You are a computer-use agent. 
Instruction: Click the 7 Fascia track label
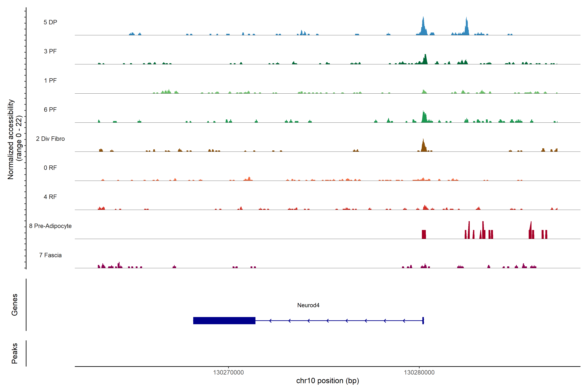point(50,255)
